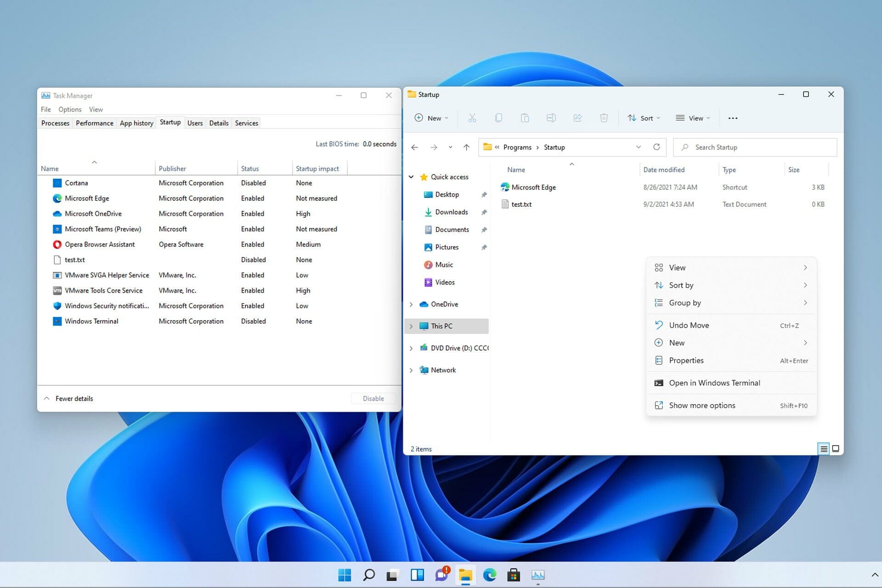Go back in File Explorer

[414, 147]
